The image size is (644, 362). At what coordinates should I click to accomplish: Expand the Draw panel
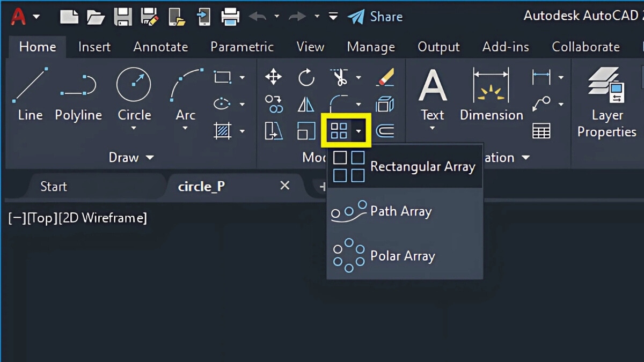point(131,157)
